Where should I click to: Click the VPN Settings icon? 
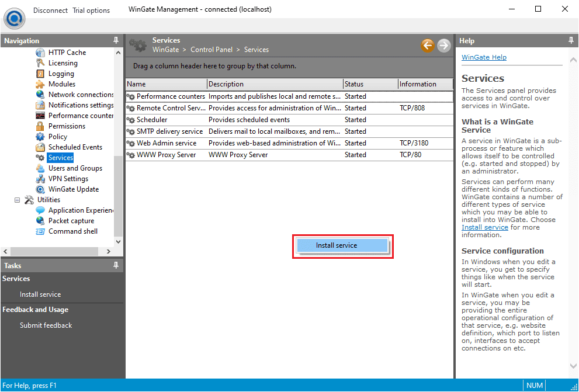coord(40,179)
